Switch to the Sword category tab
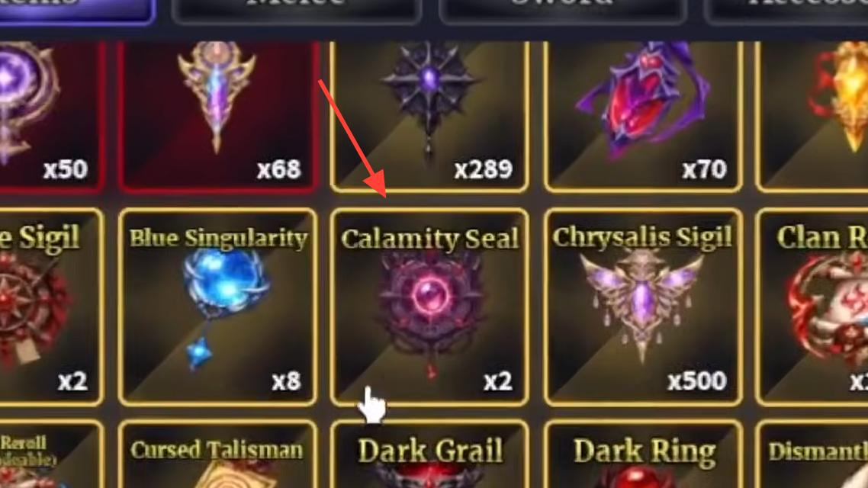Image resolution: width=868 pixels, height=488 pixels. (562, 11)
